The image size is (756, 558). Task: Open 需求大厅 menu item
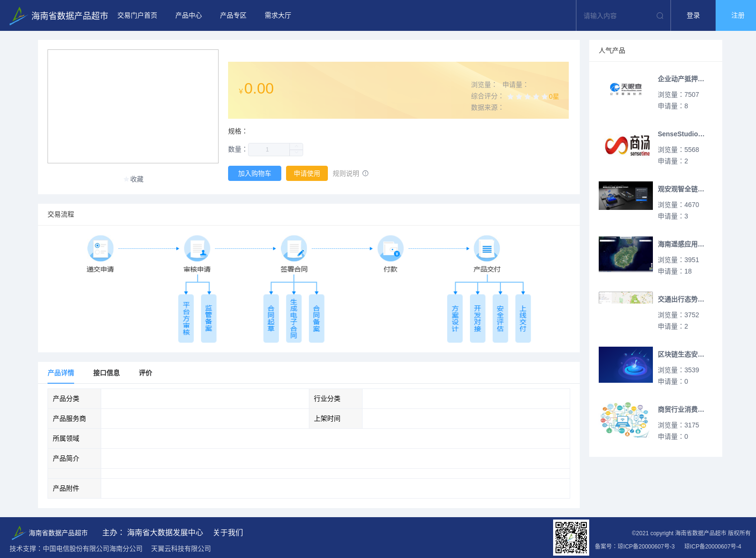click(x=278, y=16)
